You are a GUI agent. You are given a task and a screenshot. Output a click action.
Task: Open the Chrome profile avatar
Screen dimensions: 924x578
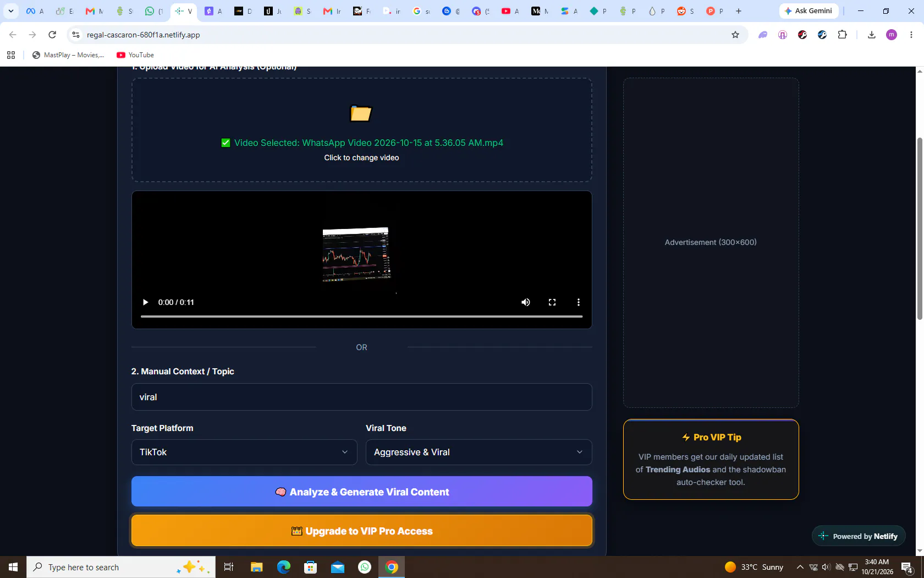point(892,35)
